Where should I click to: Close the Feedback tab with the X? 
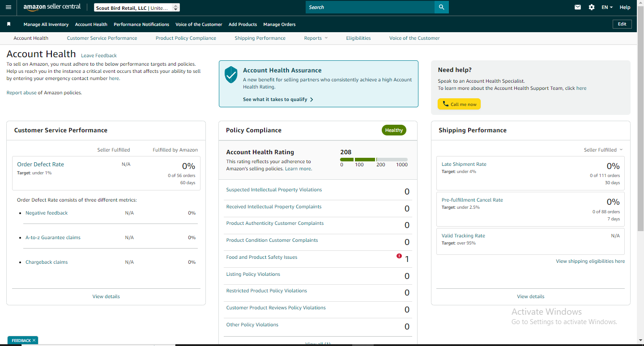pyautogui.click(x=34, y=340)
